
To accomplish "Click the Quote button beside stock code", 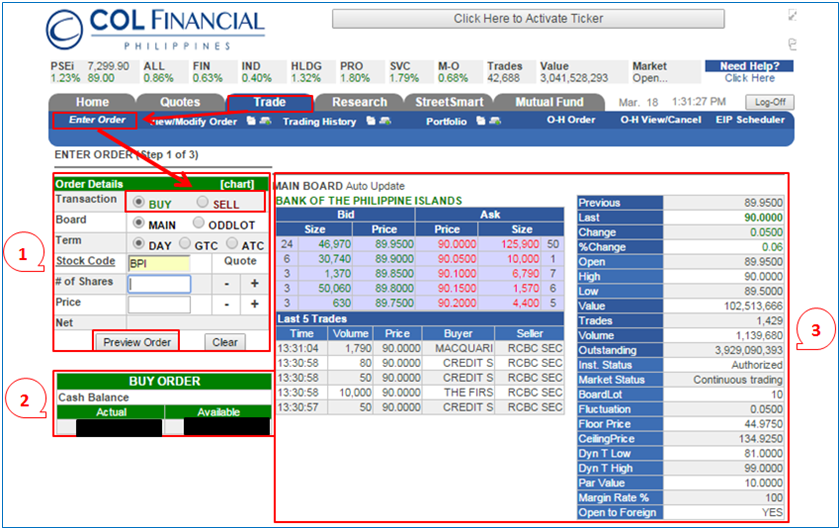I will point(240,261).
